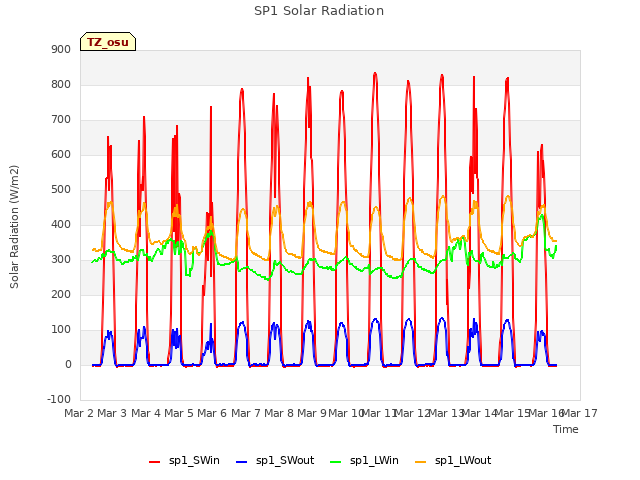Click the 200 y-axis tick label
Image resolution: width=640 pixels, height=480 pixels.
61,294
